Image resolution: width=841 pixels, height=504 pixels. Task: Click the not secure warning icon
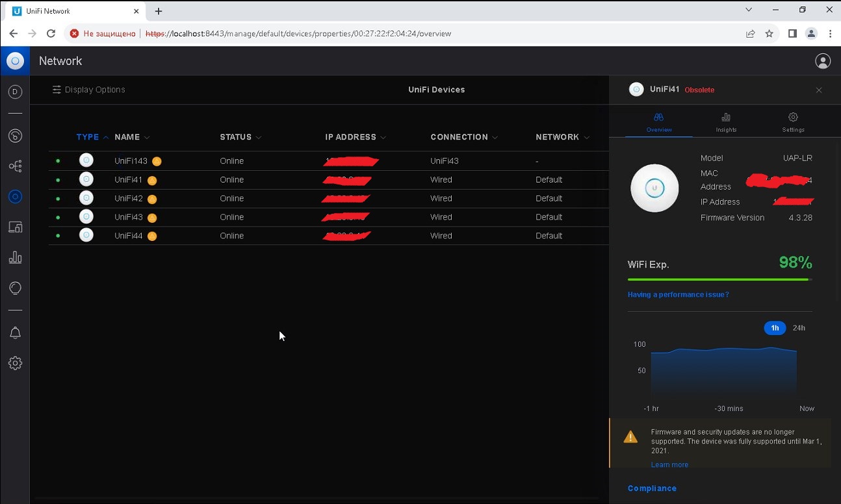click(74, 34)
